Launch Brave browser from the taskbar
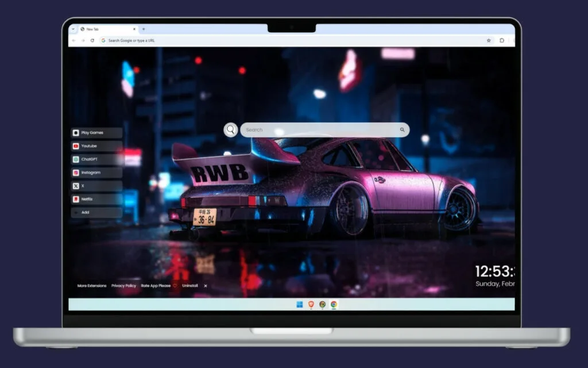This screenshot has width=588, height=368. (x=311, y=305)
